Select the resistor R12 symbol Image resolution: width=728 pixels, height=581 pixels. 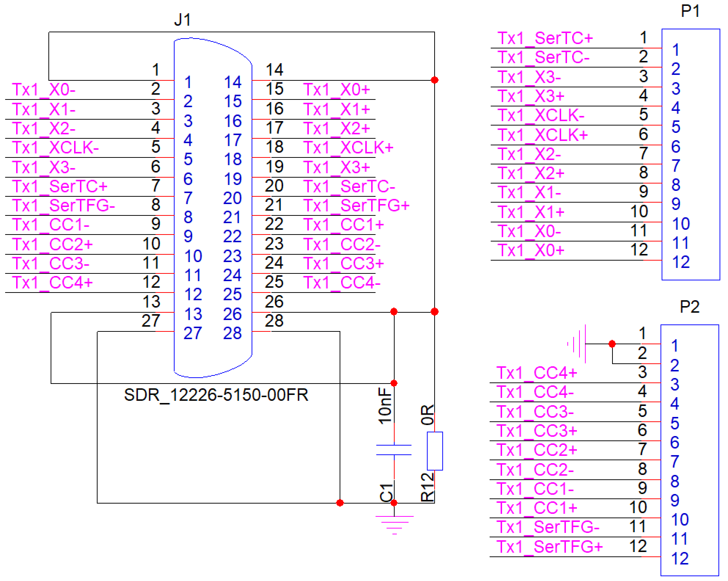click(x=435, y=451)
